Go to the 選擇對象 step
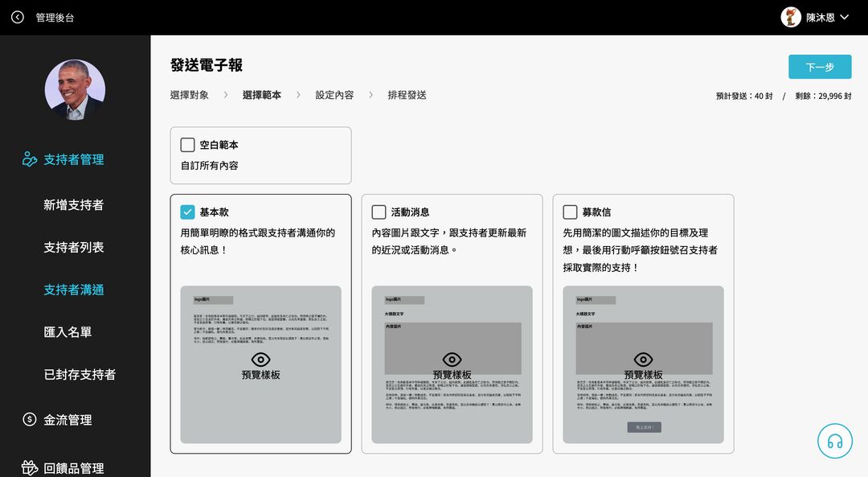 (190, 95)
